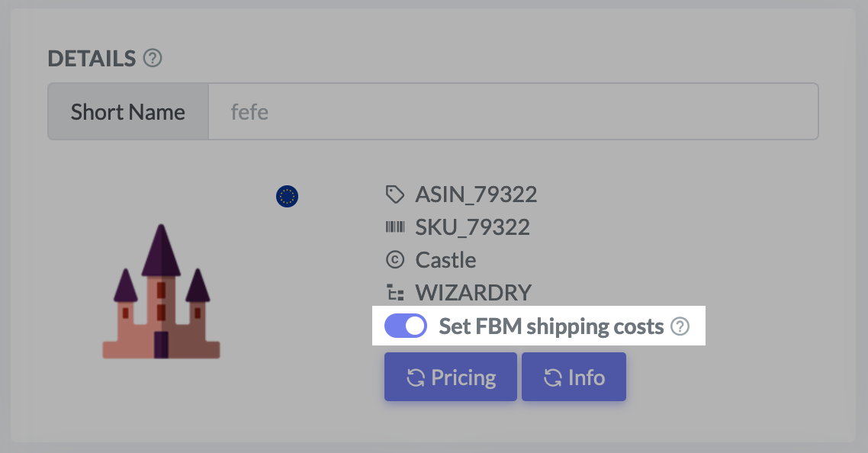Click the WIZARDRY category name
This screenshot has height=453, width=868.
[473, 293]
